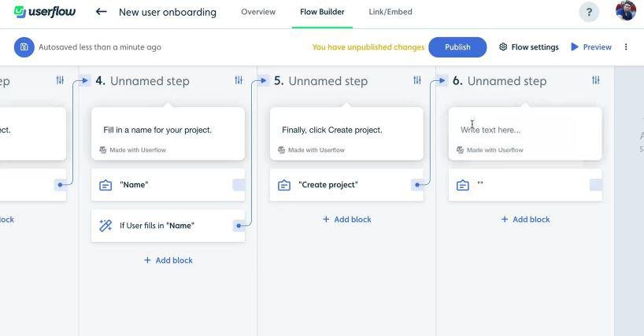Publish the flow changes
This screenshot has height=336, width=644.
pos(457,47)
